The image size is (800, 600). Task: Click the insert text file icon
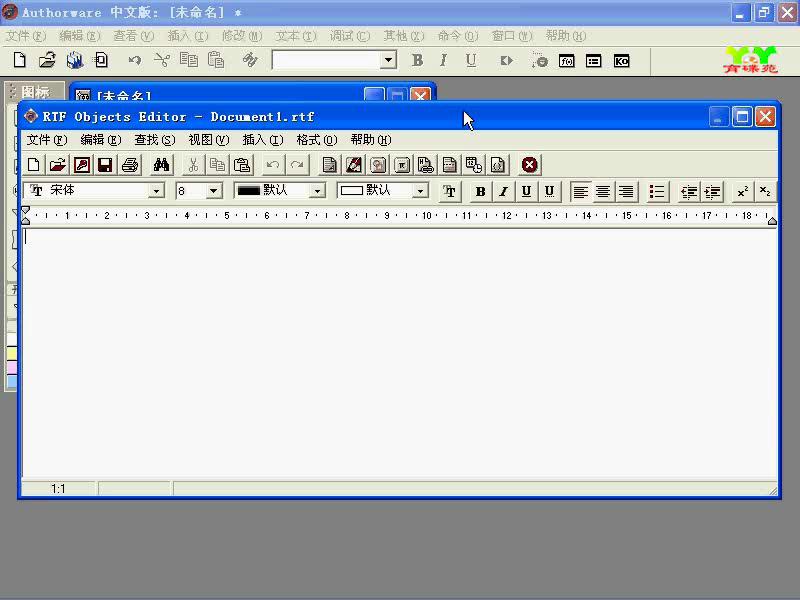(x=449, y=165)
